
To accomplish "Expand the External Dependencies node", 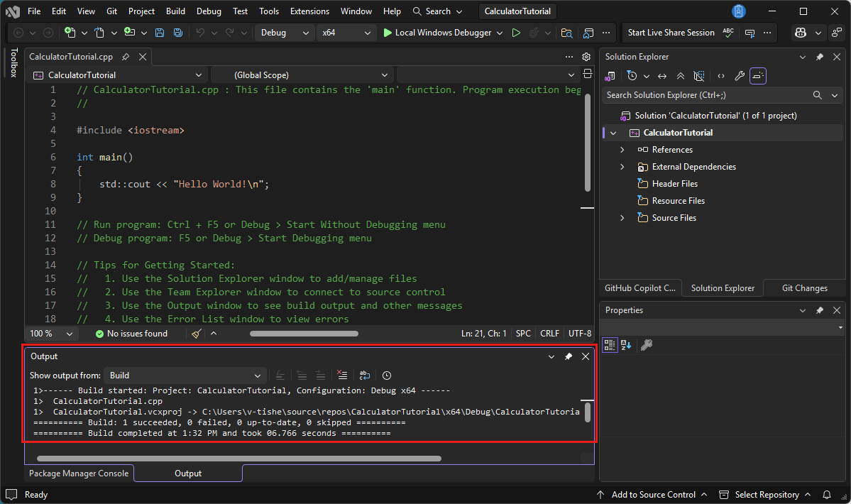I will [x=622, y=167].
